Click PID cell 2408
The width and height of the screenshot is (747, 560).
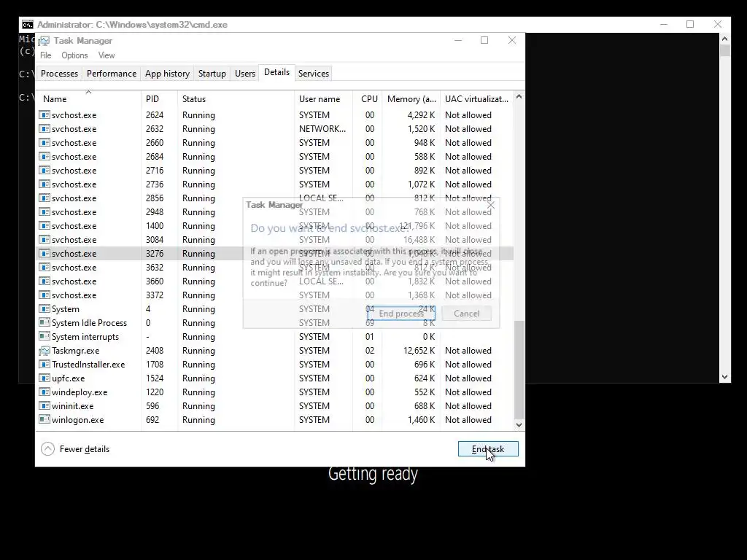pyautogui.click(x=155, y=351)
